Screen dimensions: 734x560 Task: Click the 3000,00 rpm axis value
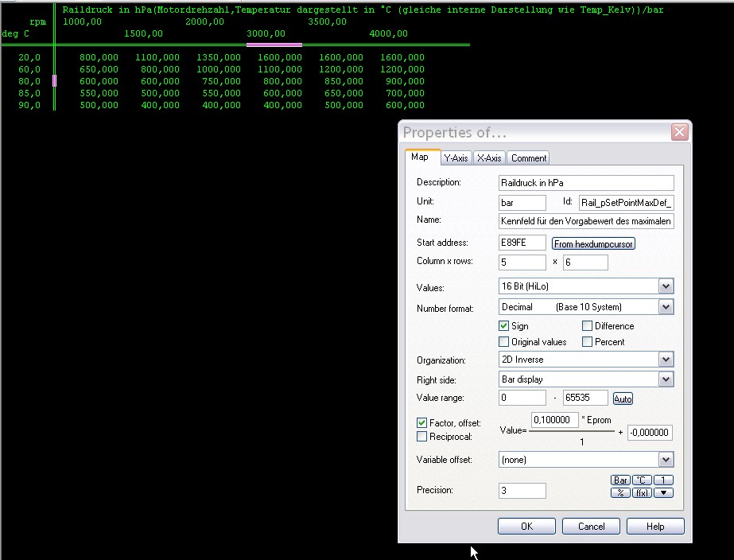[266, 33]
